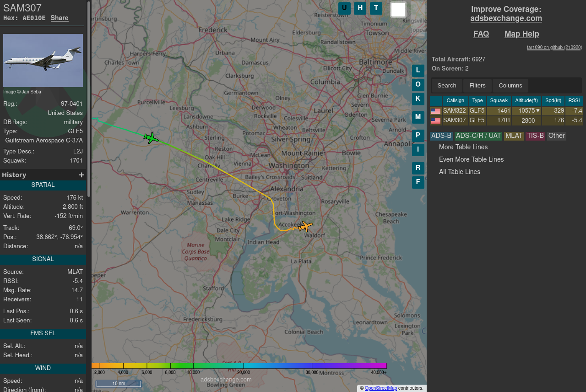Sort table by RSSI column header
This screenshot has height=392, width=586.
click(x=574, y=101)
